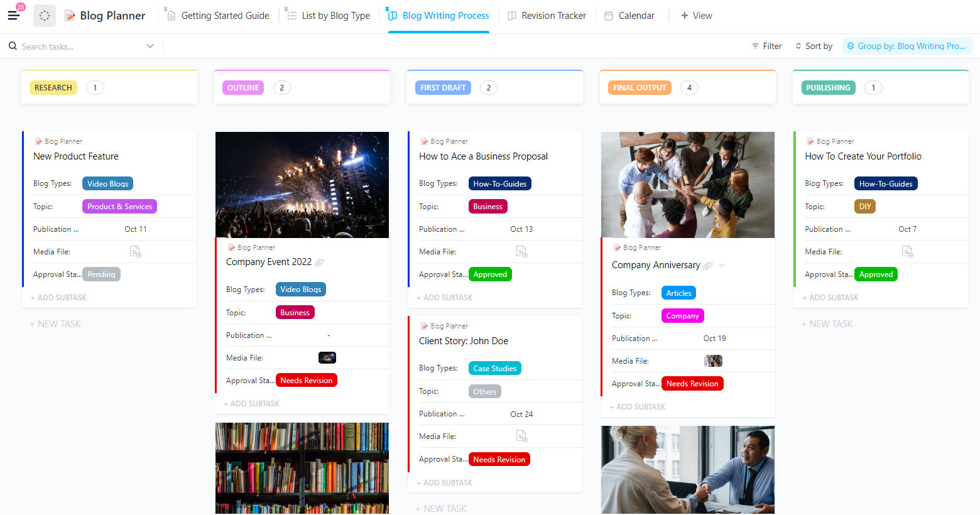Viewport: 980px width, 515px height.
Task: Click the loading workspace icon beside the sidebar
Action: point(44,15)
